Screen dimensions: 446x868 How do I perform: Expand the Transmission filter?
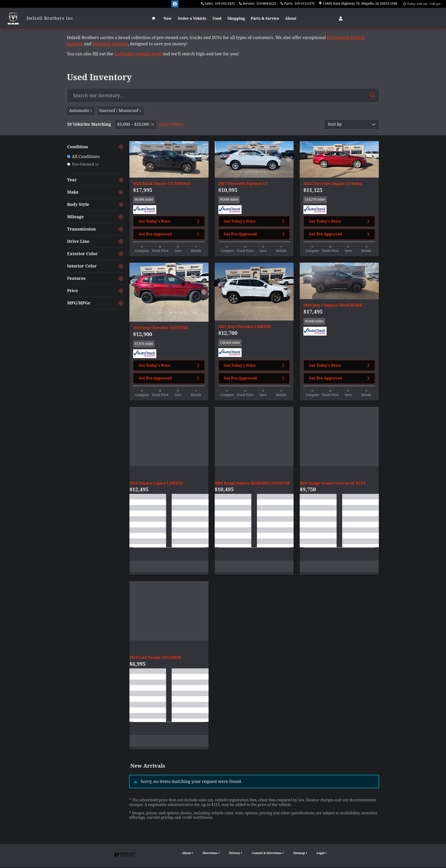tap(121, 229)
